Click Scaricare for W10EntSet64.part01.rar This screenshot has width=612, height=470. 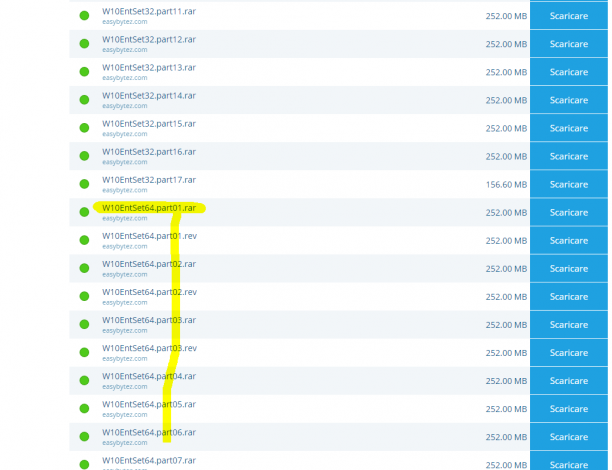pyautogui.click(x=569, y=213)
